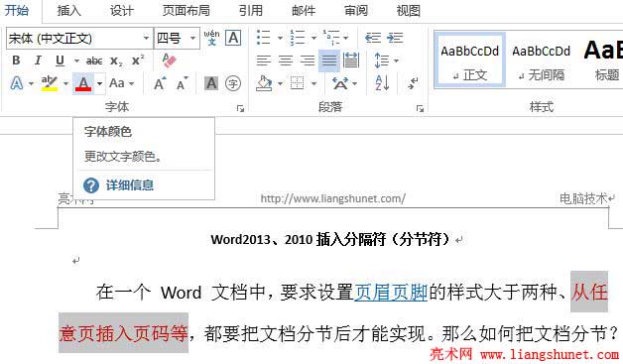This screenshot has width=623, height=364.
Task: Select the 无间隔 style
Action: pyautogui.click(x=541, y=60)
